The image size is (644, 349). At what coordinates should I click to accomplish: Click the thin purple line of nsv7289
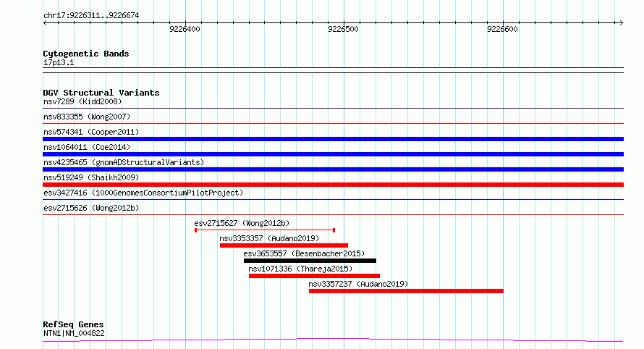pyautogui.click(x=333, y=109)
